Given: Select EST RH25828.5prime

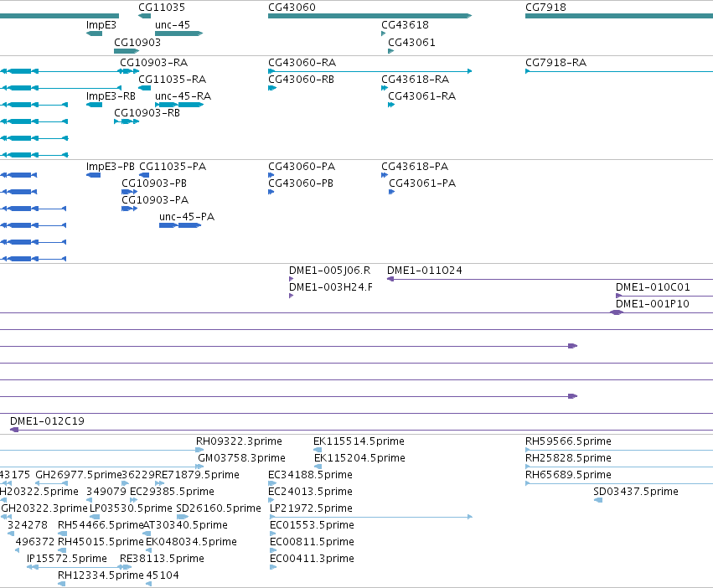Looking at the screenshot, I should coord(568,458).
